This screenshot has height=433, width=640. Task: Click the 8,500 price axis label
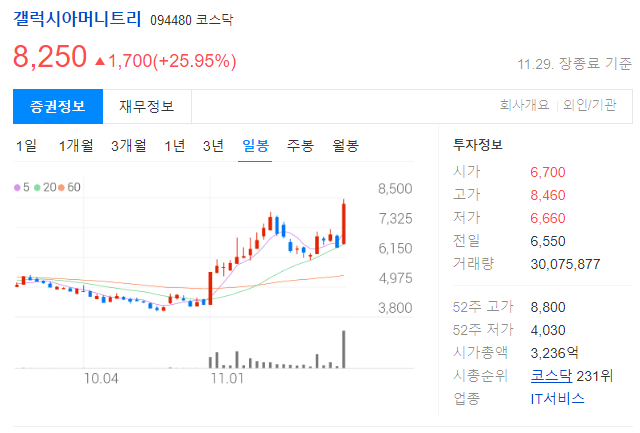coord(395,189)
